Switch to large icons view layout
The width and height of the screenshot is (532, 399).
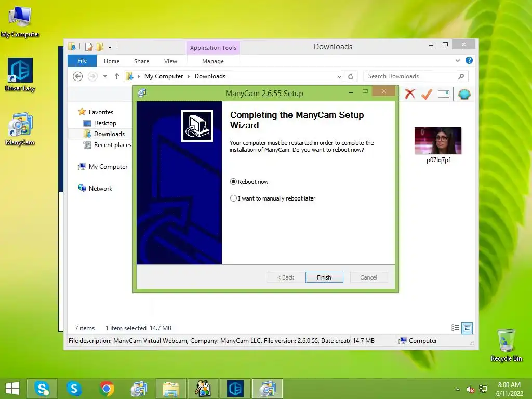(x=467, y=328)
